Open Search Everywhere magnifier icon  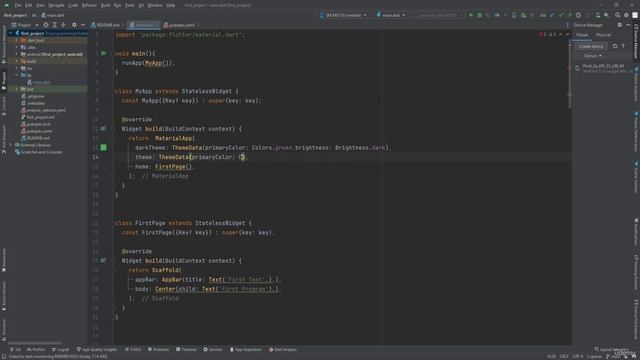pos(618,15)
